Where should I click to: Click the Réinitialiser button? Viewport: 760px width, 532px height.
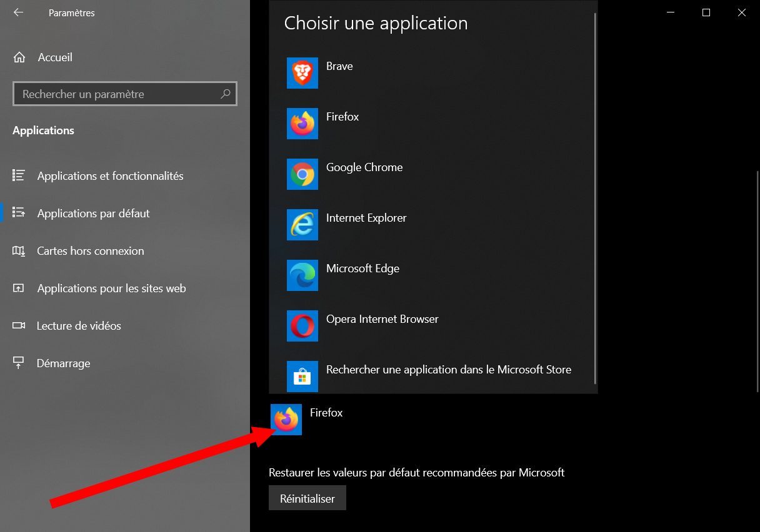point(307,498)
